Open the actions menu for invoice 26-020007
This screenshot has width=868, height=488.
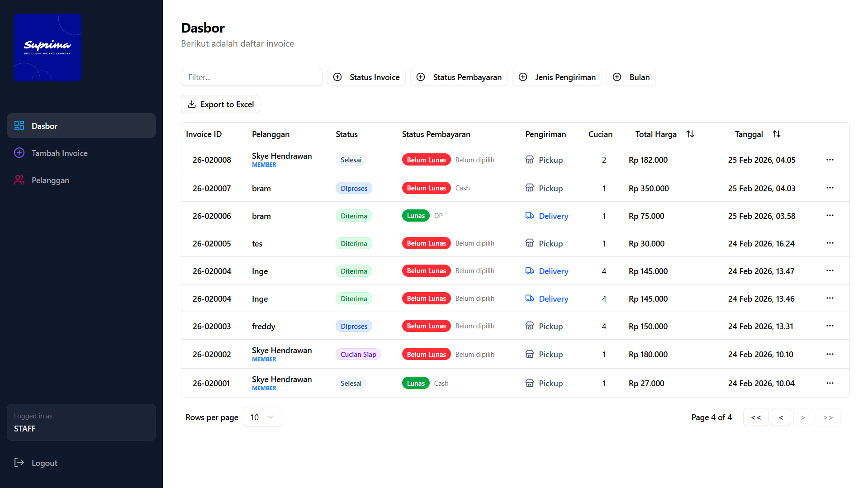click(x=830, y=188)
